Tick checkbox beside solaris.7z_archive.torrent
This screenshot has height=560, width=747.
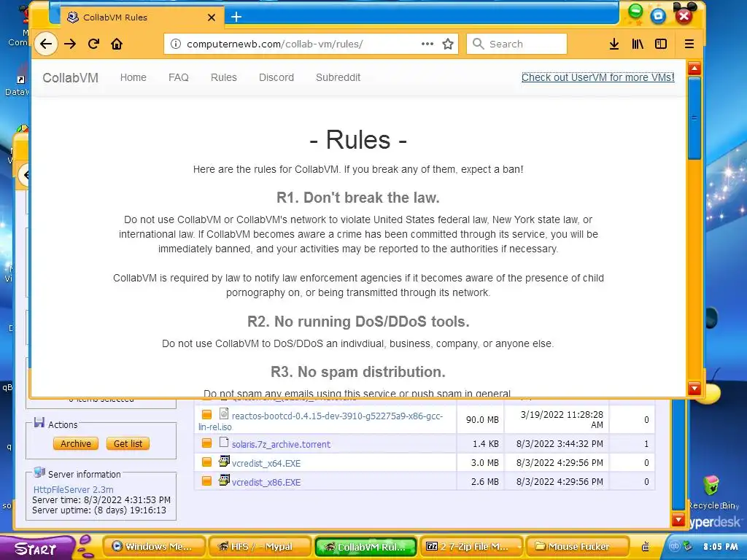point(206,443)
